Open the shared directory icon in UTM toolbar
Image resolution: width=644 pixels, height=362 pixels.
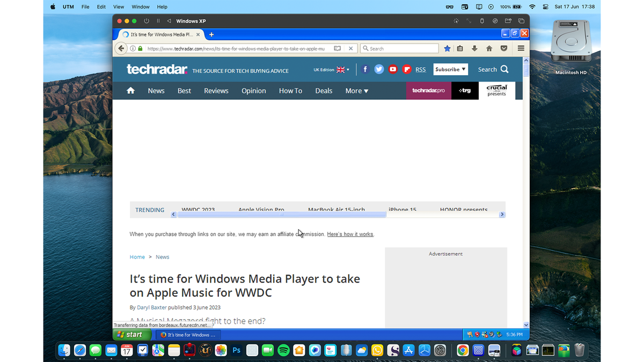click(x=508, y=21)
